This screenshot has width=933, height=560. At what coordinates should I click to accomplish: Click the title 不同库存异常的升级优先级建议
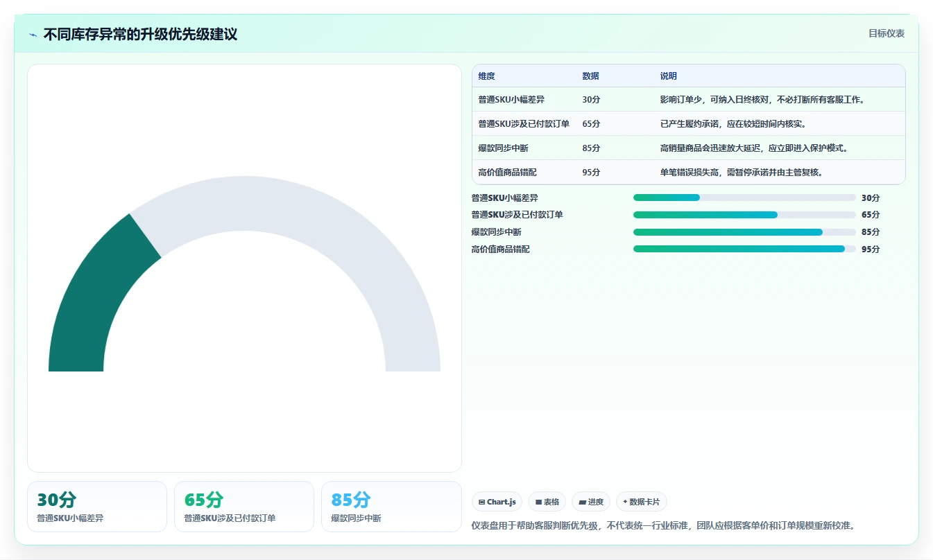pos(140,34)
